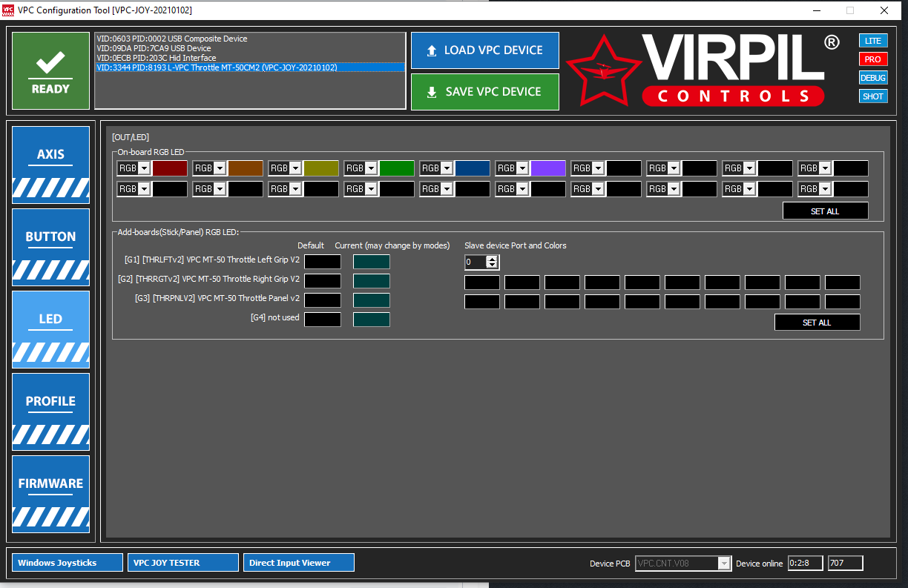
Task: Click the Virpil Controls star logo
Action: [605, 71]
